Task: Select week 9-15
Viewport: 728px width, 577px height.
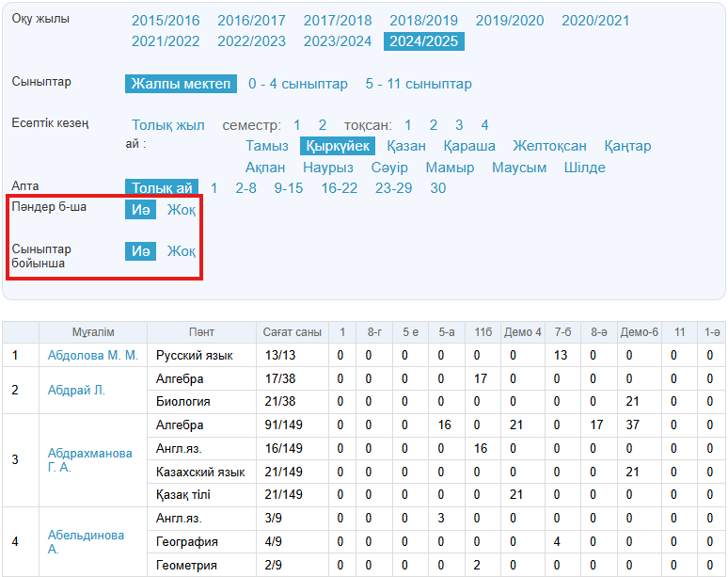Action: [x=289, y=188]
